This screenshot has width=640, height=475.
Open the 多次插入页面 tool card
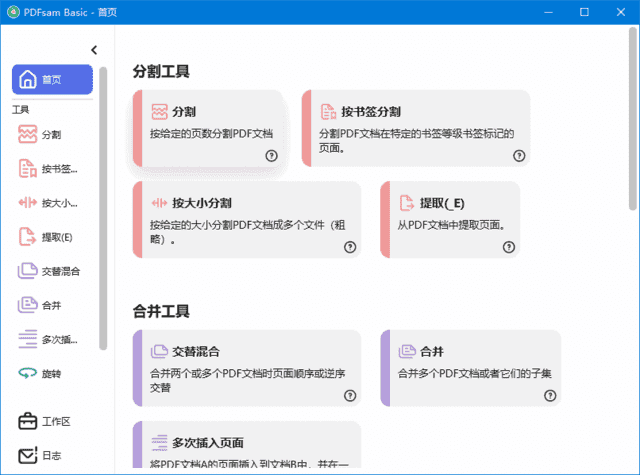click(246, 446)
